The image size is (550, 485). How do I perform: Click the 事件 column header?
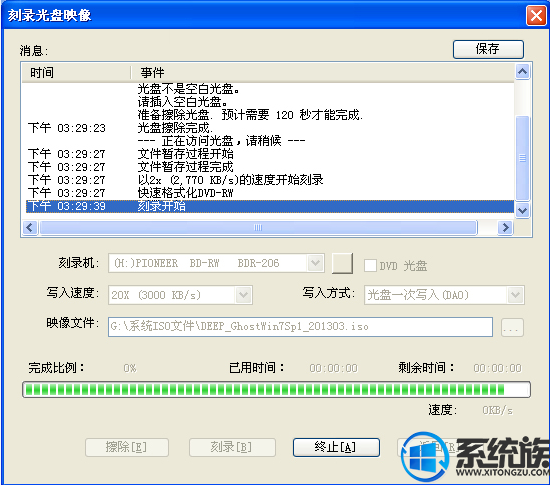(323, 73)
